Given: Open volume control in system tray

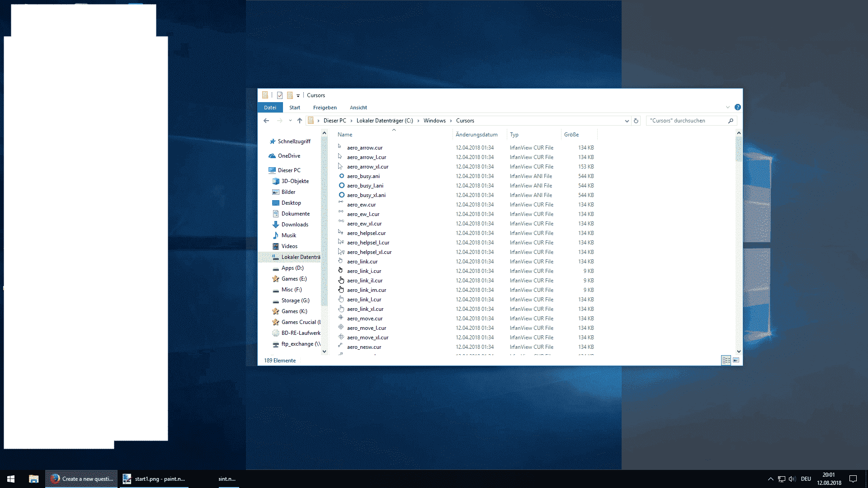Looking at the screenshot, I should coord(792,479).
